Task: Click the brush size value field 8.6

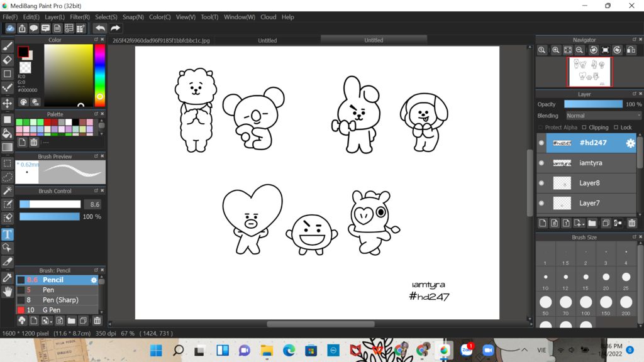Action: (94, 204)
